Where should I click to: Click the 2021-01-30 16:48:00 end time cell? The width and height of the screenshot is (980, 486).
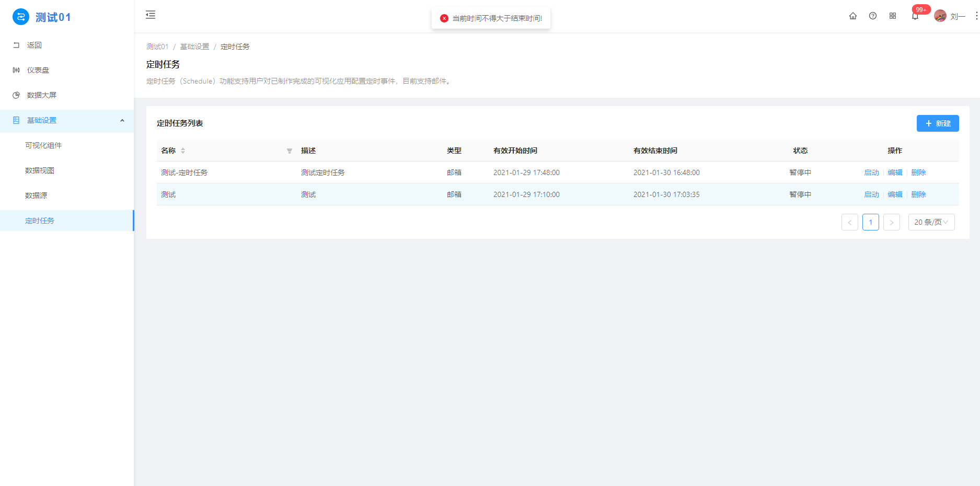tap(666, 172)
